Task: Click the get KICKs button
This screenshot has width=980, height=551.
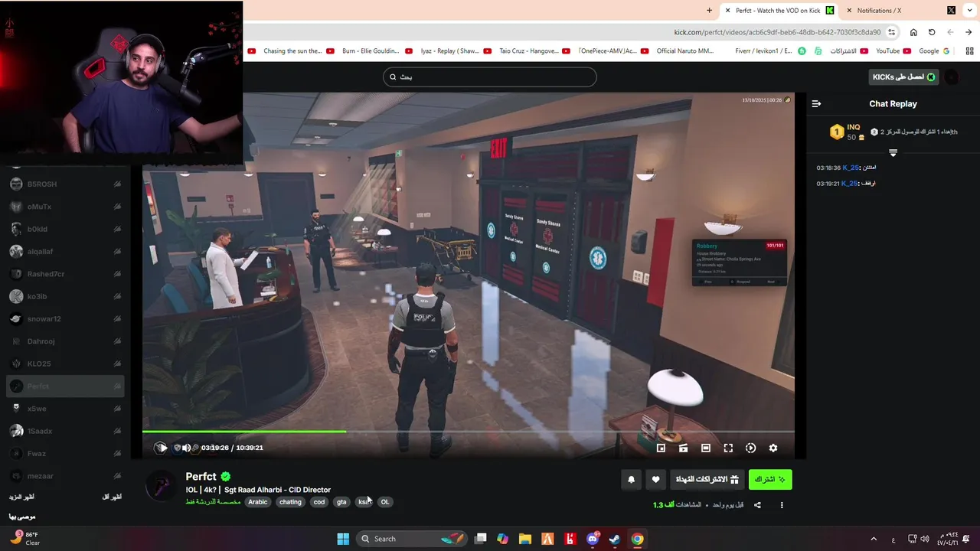Action: (904, 77)
